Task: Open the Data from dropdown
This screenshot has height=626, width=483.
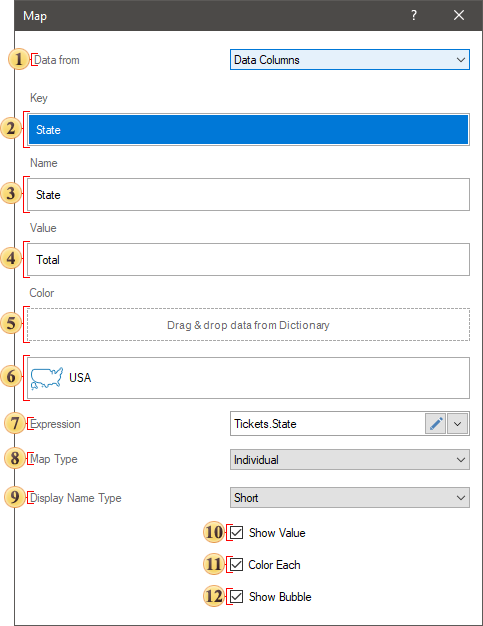Action: 350,59
